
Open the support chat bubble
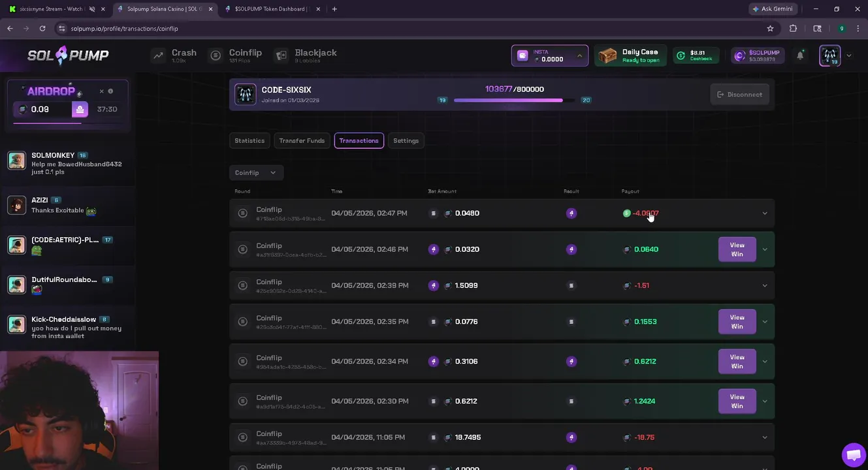[853, 455]
